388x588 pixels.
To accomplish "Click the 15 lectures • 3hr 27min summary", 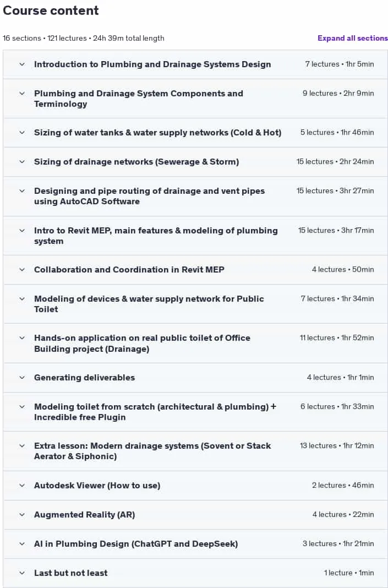I will click(x=335, y=191).
